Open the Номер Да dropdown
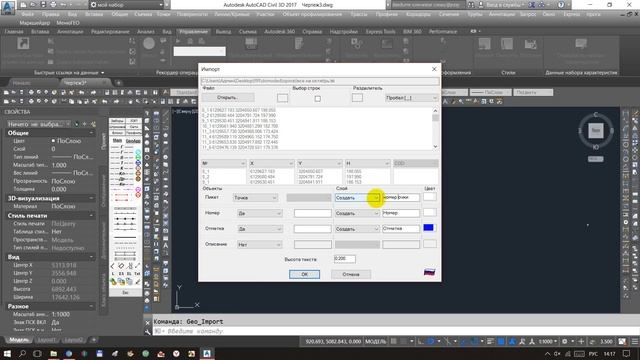This screenshot has width=640, height=360. pyautogui.click(x=260, y=213)
